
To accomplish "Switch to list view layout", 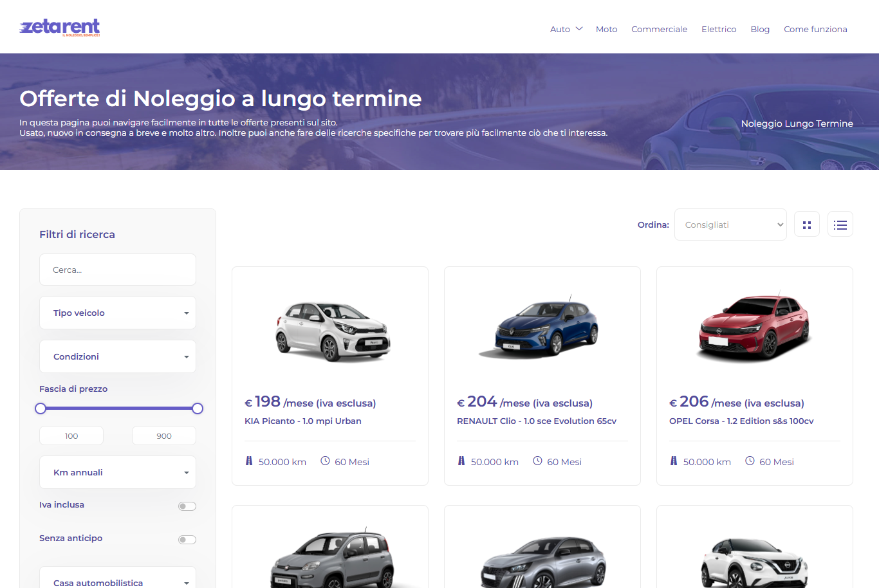I will [x=840, y=225].
